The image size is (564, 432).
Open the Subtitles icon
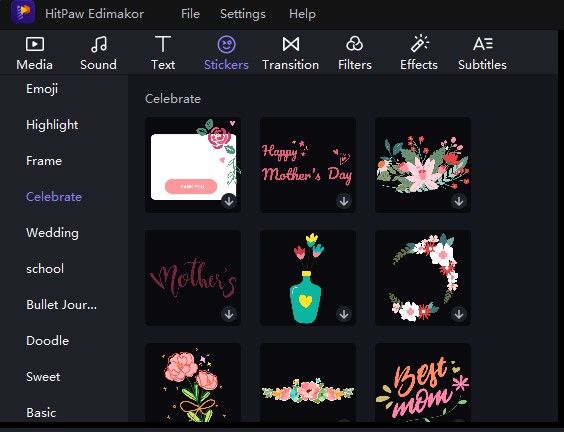(482, 44)
